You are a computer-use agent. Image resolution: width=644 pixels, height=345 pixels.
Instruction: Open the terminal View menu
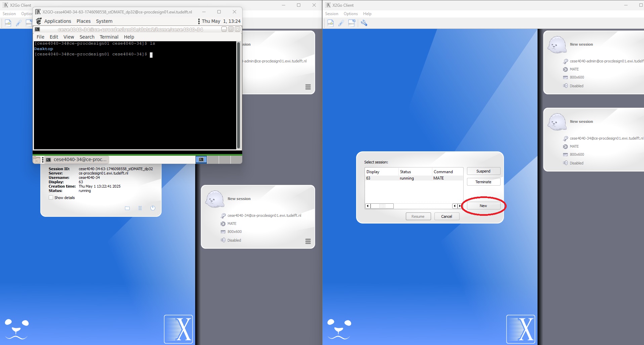(69, 37)
